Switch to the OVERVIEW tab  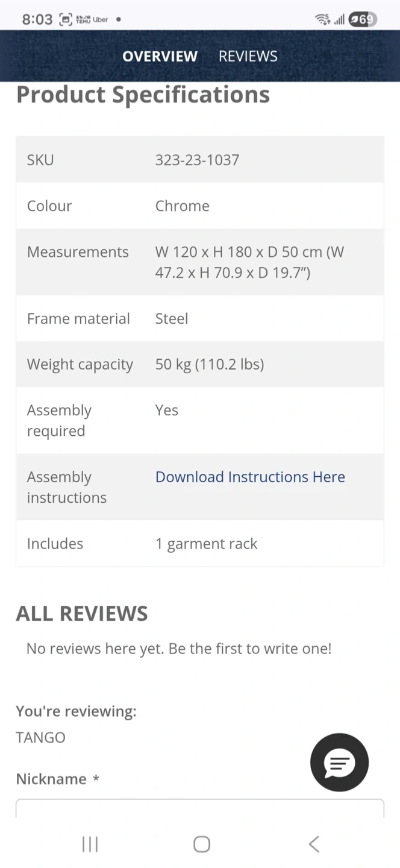click(160, 56)
